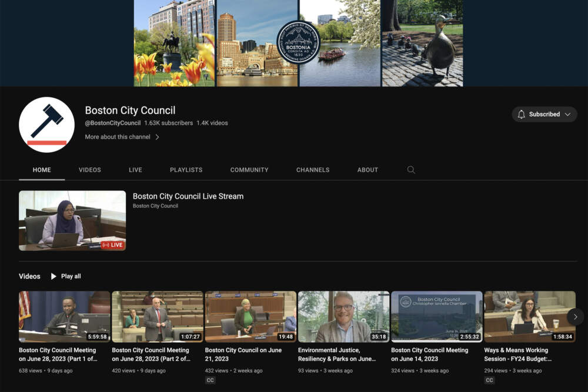Open Boston City Council Live Stream title
The height and width of the screenshot is (392, 588).
188,196
